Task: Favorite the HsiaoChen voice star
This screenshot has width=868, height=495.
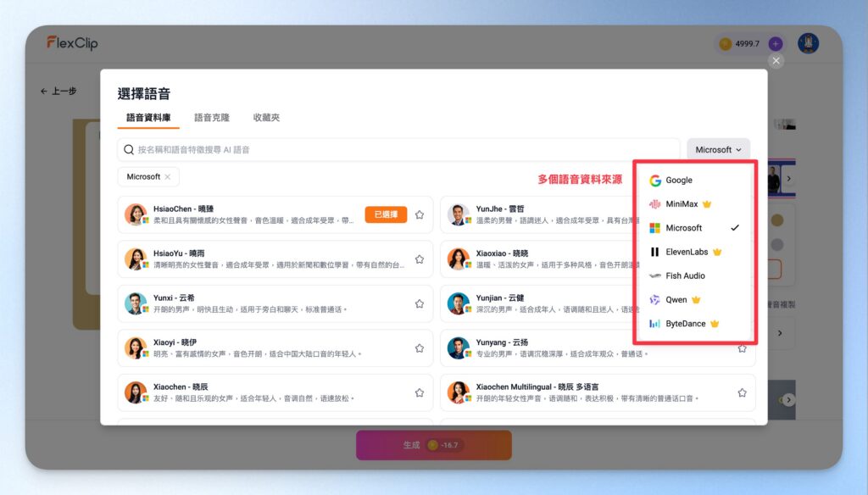Action: click(420, 214)
